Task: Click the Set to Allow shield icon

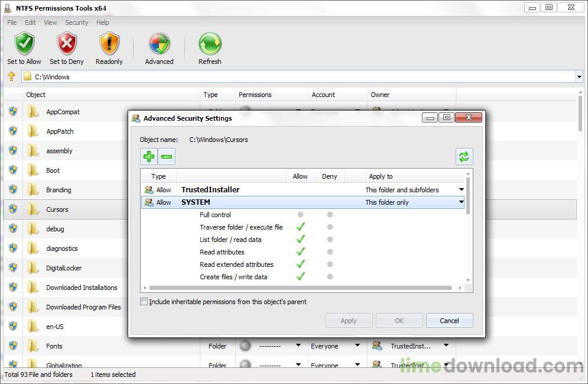Action: pos(24,44)
